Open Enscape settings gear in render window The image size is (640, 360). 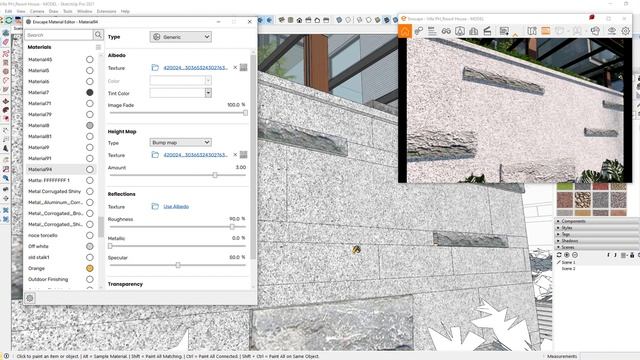pos(625,31)
